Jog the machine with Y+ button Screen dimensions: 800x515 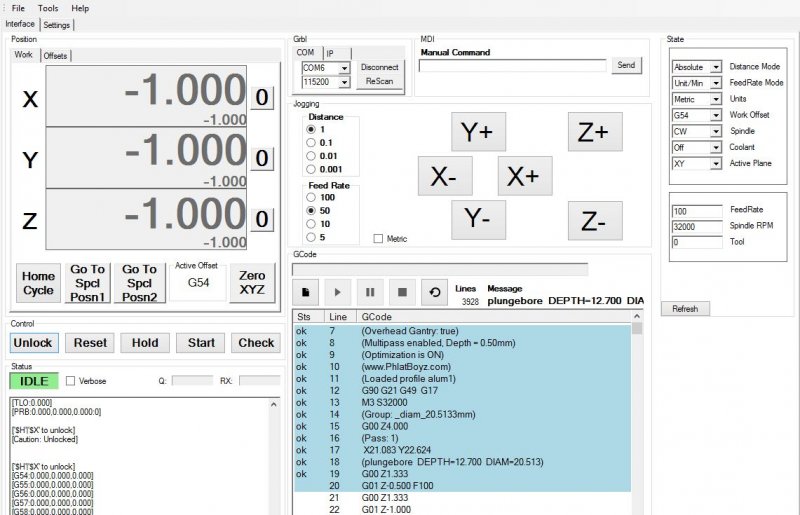[479, 133]
